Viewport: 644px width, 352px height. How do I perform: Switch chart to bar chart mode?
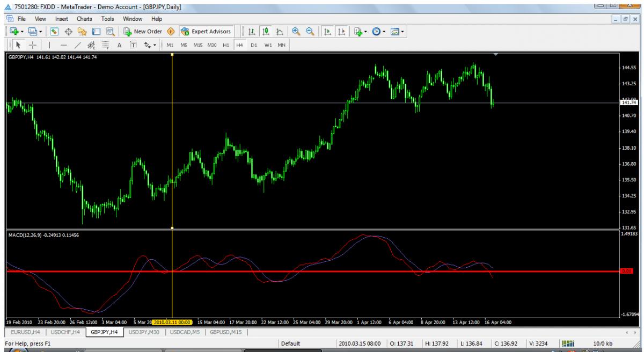click(251, 31)
